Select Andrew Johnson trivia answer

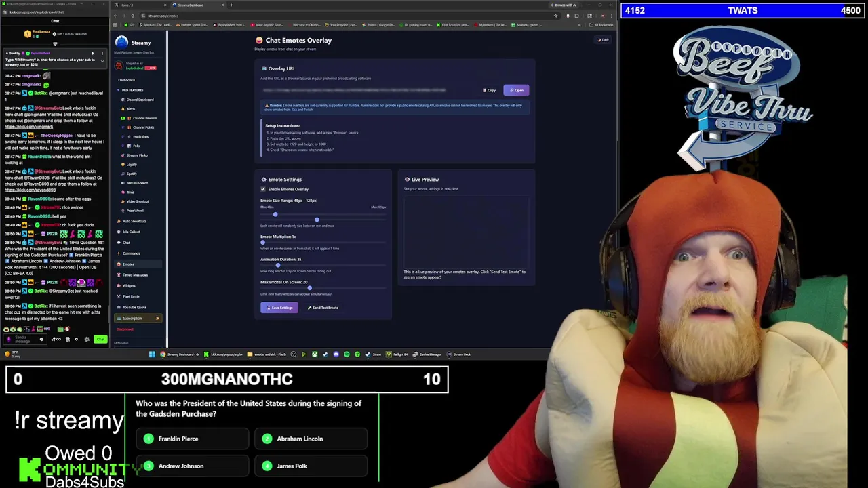pyautogui.click(x=193, y=466)
